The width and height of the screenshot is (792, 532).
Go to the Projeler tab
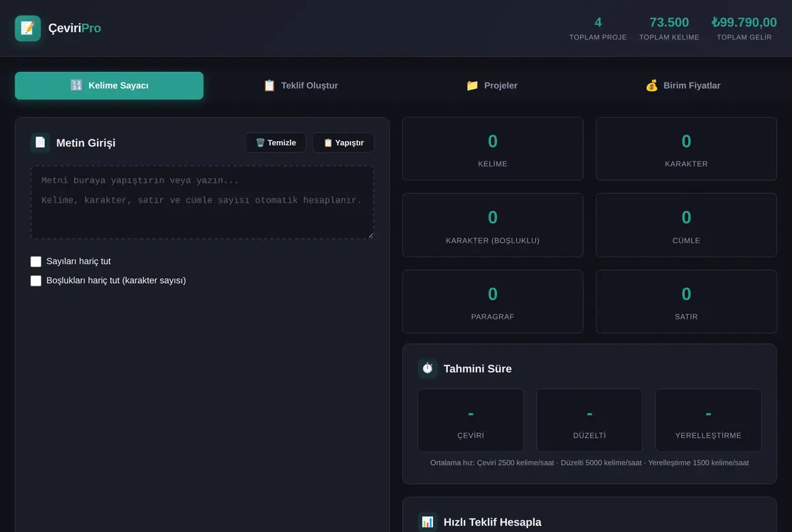[492, 86]
